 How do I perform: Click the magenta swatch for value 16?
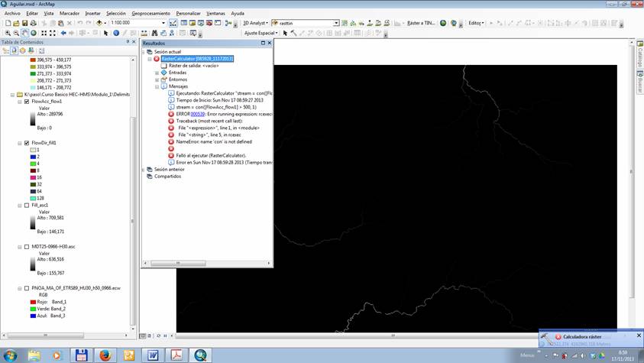click(33, 177)
